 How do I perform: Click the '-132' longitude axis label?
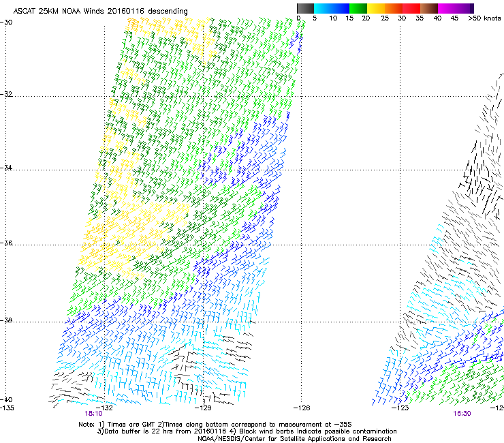pyautogui.click(x=104, y=408)
